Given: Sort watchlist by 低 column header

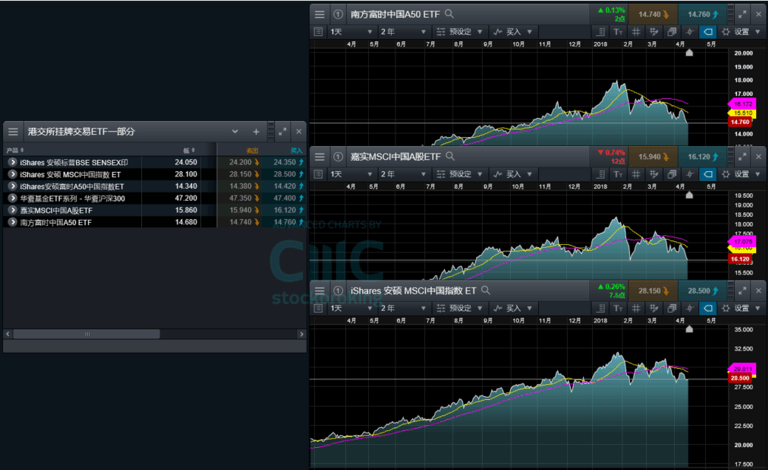Looking at the screenshot, I should [189, 150].
